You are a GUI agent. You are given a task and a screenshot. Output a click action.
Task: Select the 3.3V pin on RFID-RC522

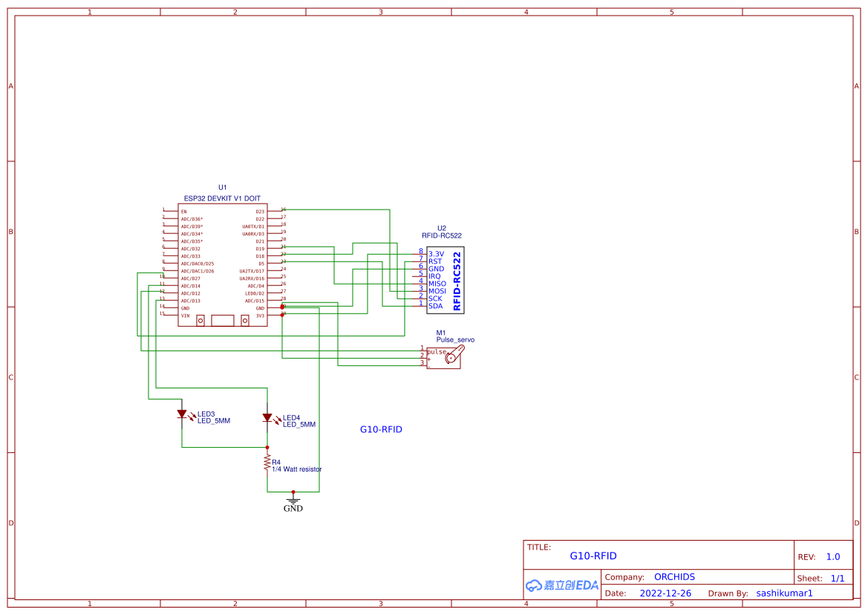(x=436, y=254)
